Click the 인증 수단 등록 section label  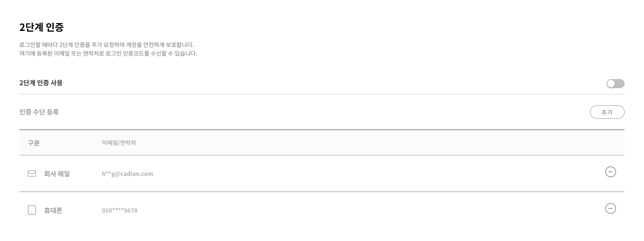[x=39, y=112]
